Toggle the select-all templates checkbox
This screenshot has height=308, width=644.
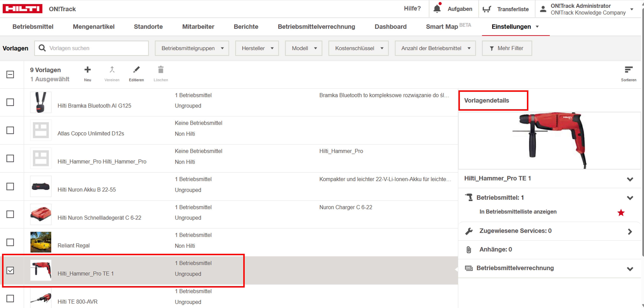coord(10,74)
